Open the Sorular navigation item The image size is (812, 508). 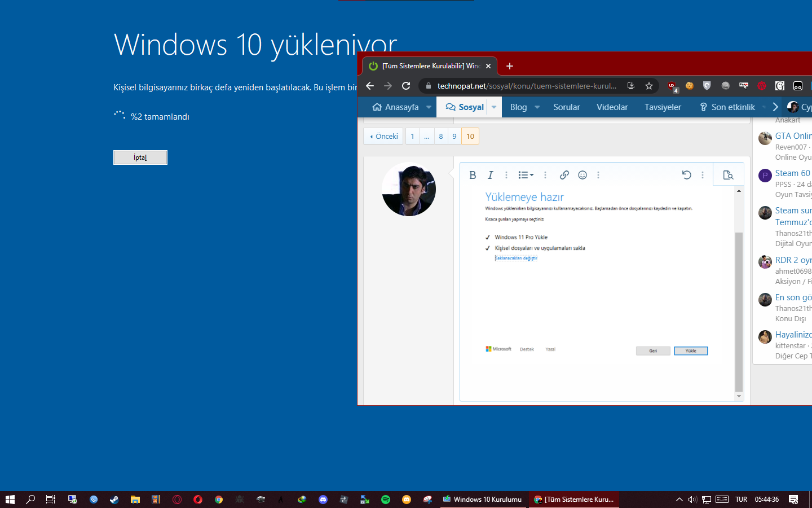coord(567,107)
